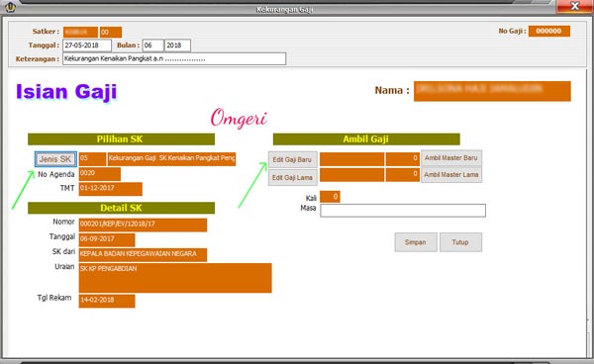Click Detail SK Tanggal field 06-09-2017

coord(107,240)
